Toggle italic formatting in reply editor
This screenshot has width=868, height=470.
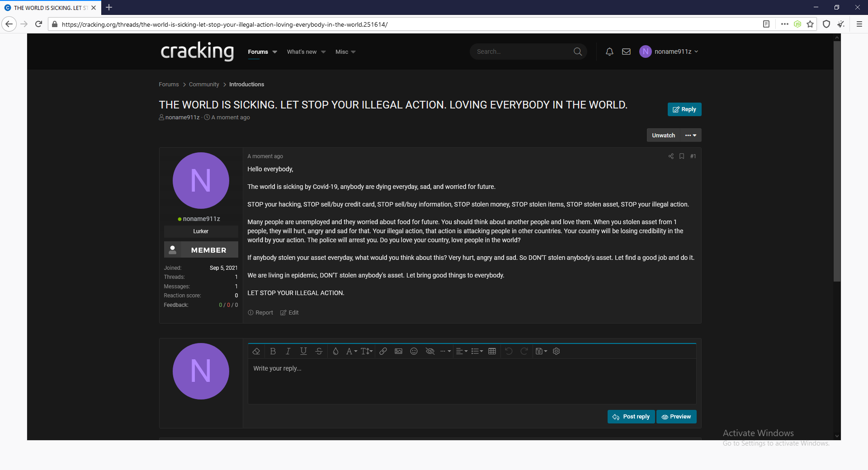[x=288, y=351]
